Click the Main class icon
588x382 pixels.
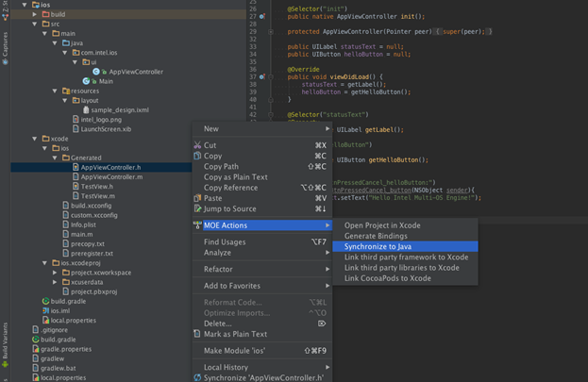pos(86,81)
